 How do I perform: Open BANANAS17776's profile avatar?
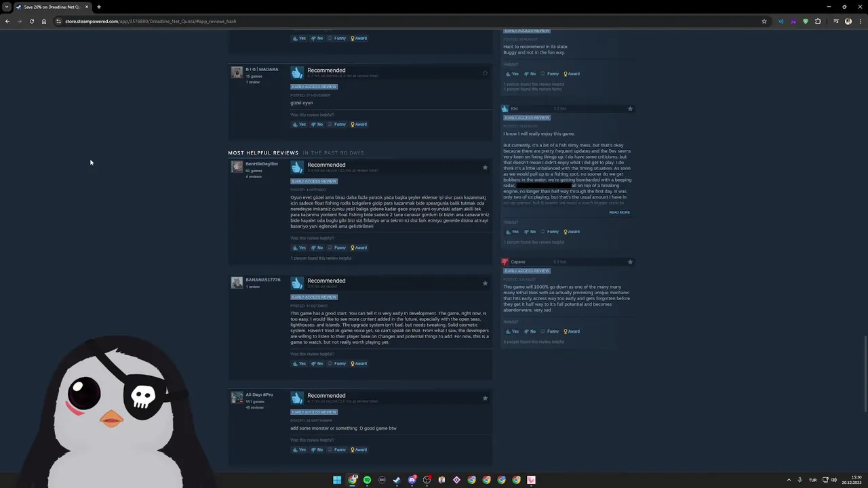pos(237,283)
